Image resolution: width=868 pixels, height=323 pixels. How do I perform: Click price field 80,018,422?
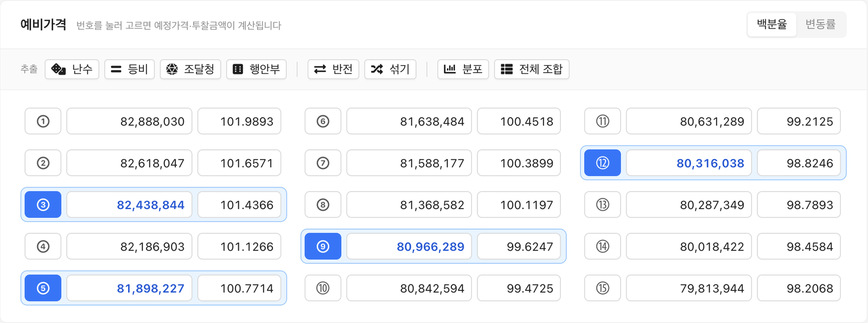point(689,246)
